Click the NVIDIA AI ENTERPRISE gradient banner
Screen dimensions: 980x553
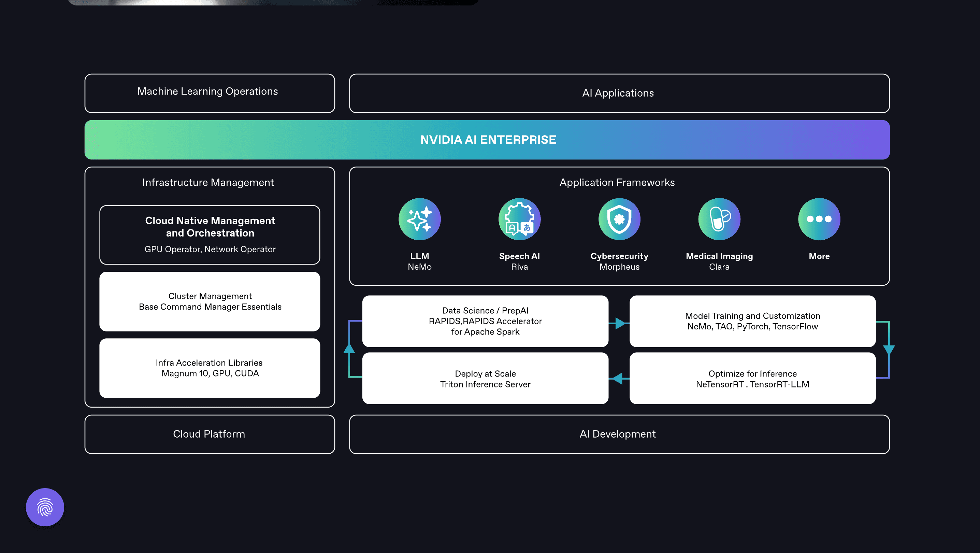[487, 140]
